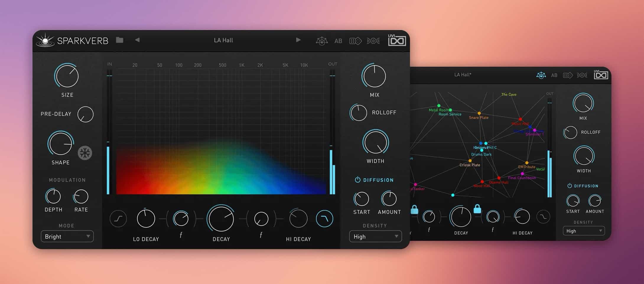
Task: Open the Density dropdown in main window
Action: pyautogui.click(x=375, y=236)
